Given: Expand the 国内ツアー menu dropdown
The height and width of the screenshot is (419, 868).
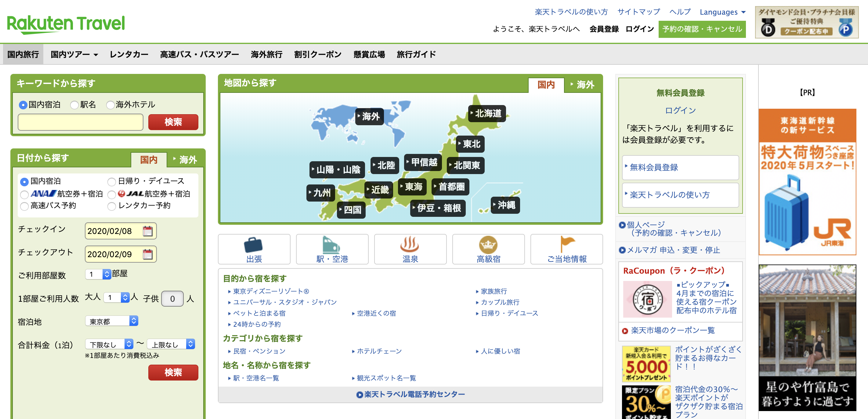Looking at the screenshot, I should 74,54.
